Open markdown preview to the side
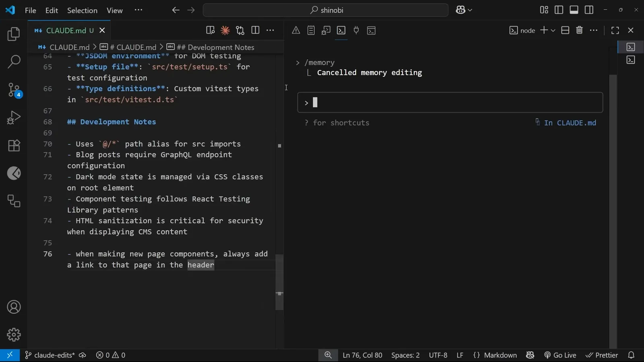This screenshot has height=362, width=644. pyautogui.click(x=210, y=30)
